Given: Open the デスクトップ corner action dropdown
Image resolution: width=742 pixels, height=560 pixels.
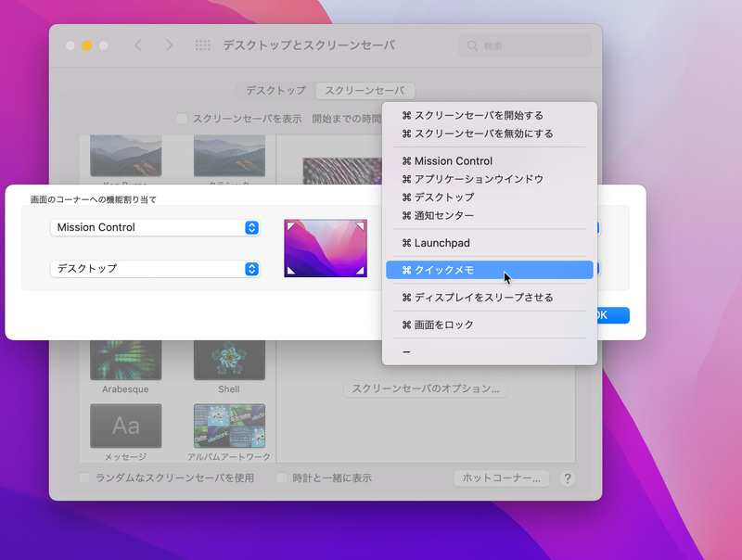Looking at the screenshot, I should click(154, 269).
